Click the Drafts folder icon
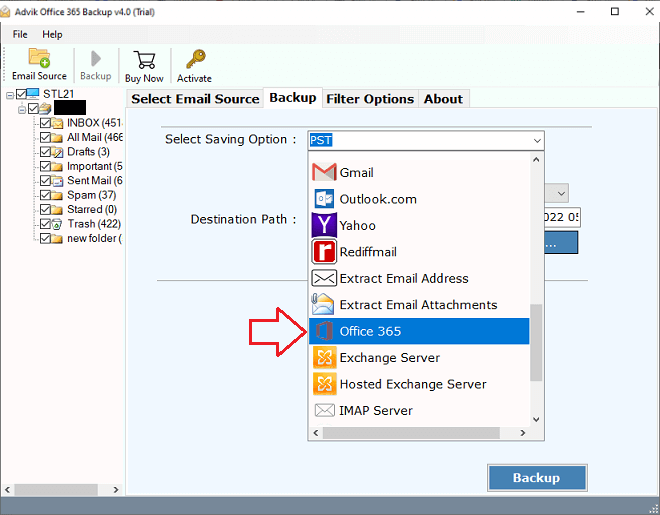This screenshot has width=660, height=515. [57, 152]
